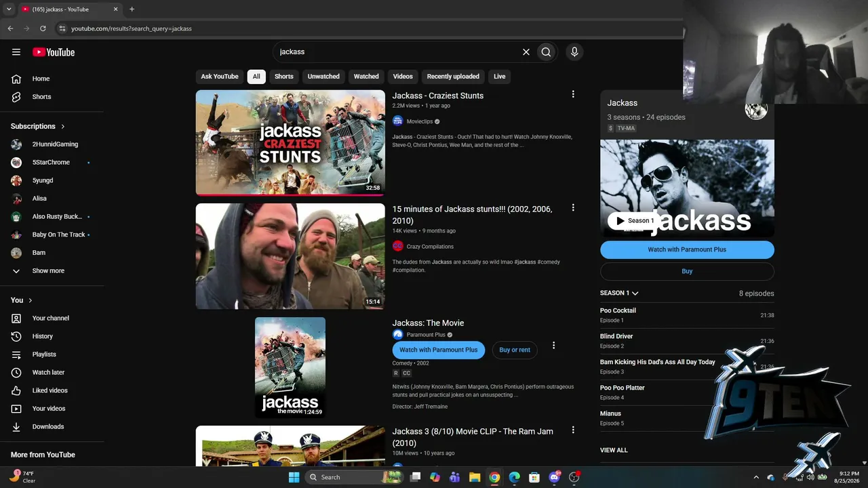Open the 5StarChrome subscription
Image resolution: width=868 pixels, height=488 pixels.
pyautogui.click(x=52, y=163)
